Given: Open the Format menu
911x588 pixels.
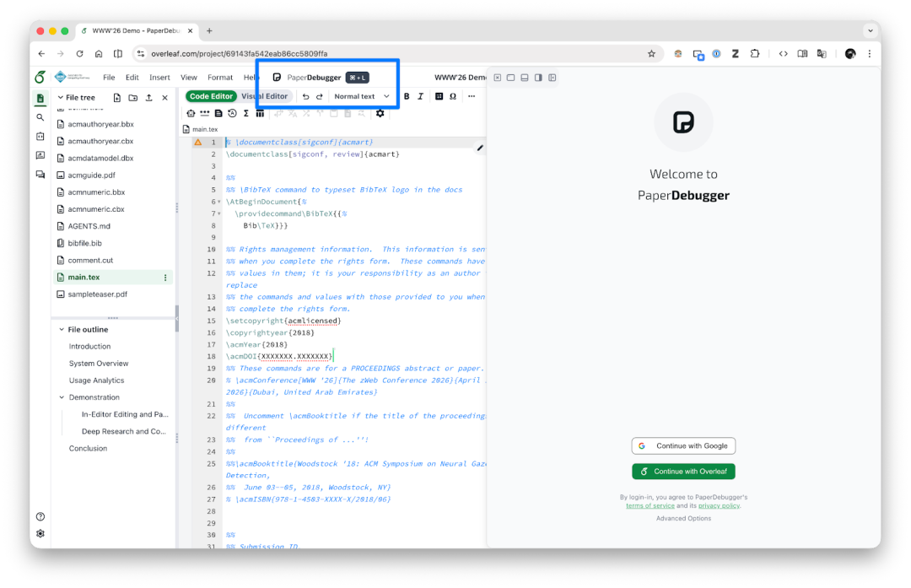Looking at the screenshot, I should [219, 76].
